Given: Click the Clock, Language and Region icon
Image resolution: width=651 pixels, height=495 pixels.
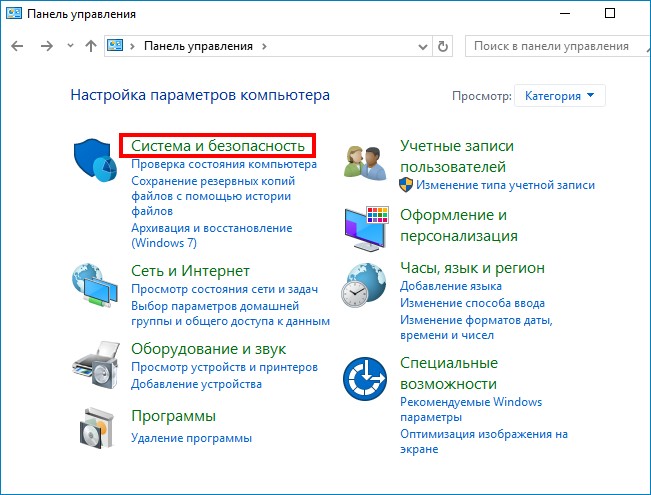Looking at the screenshot, I should [366, 286].
